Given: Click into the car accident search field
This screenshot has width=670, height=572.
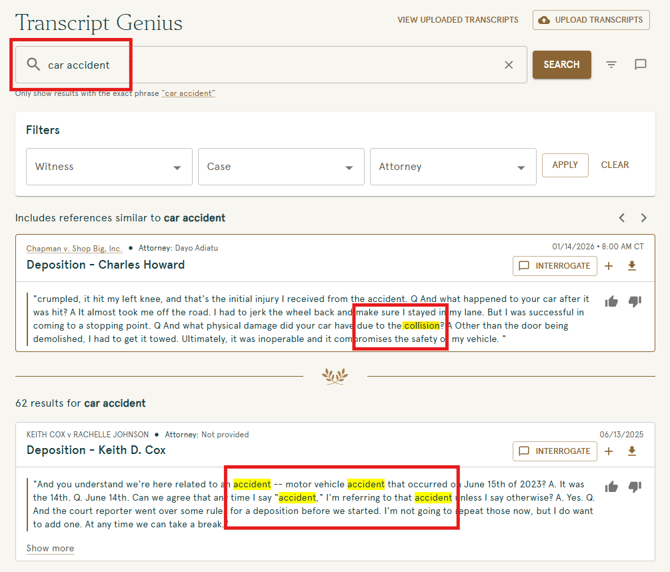Looking at the screenshot, I should coord(270,65).
